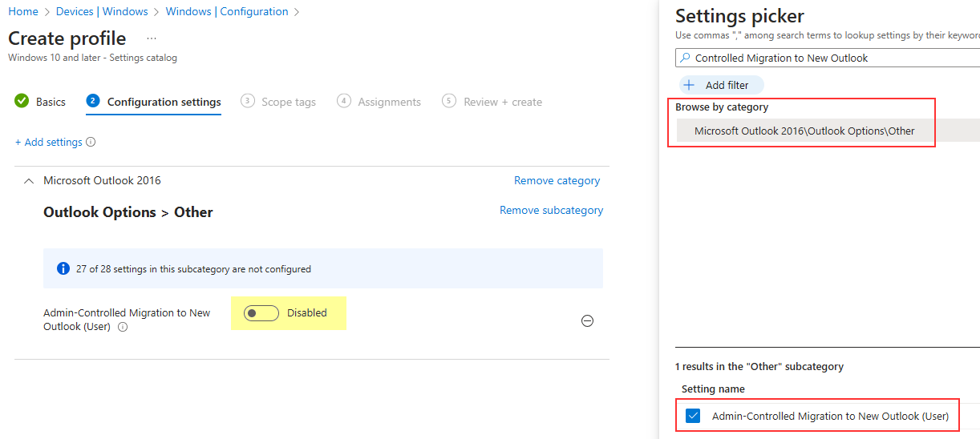Remove the Admin-Controlled Migration setting with minus icon
This screenshot has height=439, width=980.
click(587, 321)
